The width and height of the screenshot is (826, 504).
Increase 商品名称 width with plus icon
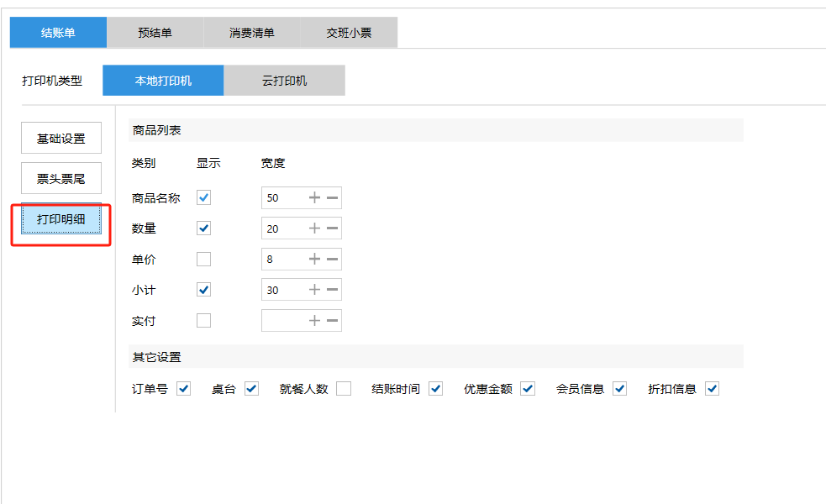pos(314,198)
